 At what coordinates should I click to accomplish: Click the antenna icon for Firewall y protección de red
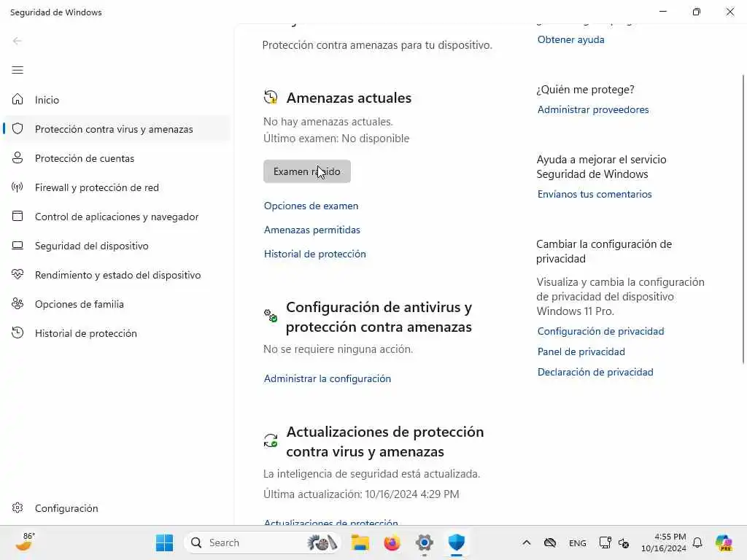[x=18, y=187]
